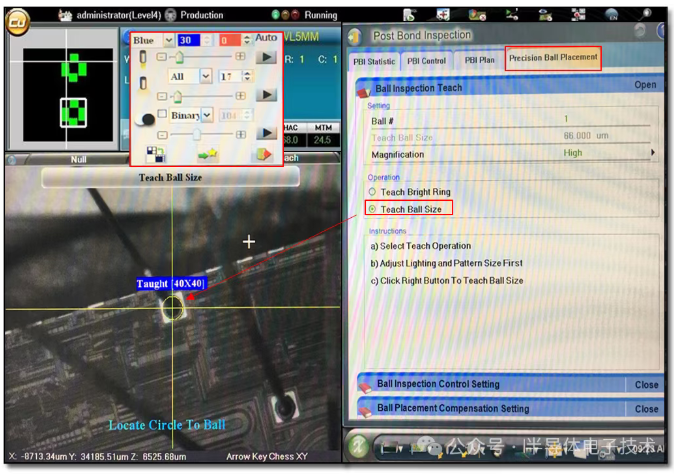Click the round Cu logo button

(21, 22)
